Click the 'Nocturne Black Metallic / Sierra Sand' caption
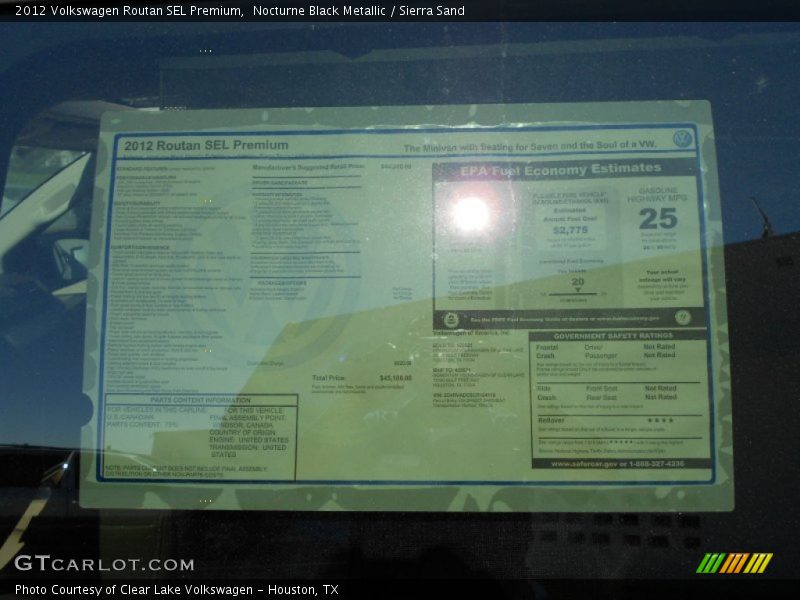Image resolution: width=800 pixels, height=600 pixels. point(359,10)
